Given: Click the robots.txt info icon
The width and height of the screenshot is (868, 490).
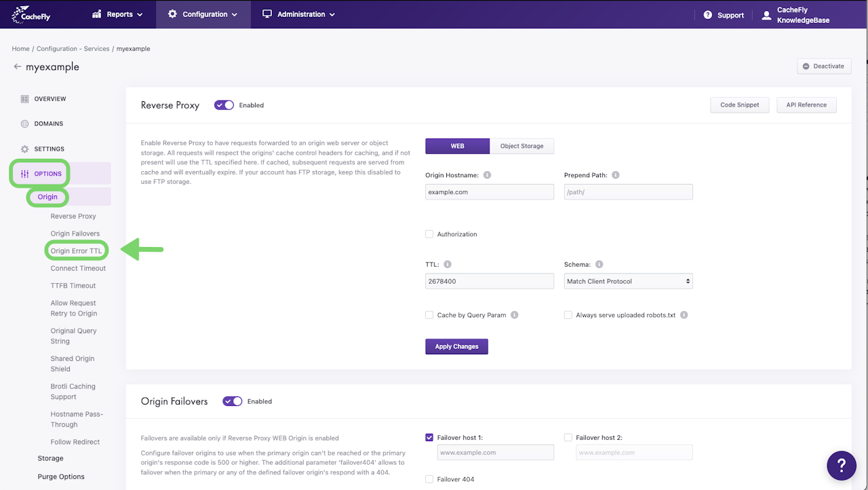Looking at the screenshot, I should coord(684,315).
